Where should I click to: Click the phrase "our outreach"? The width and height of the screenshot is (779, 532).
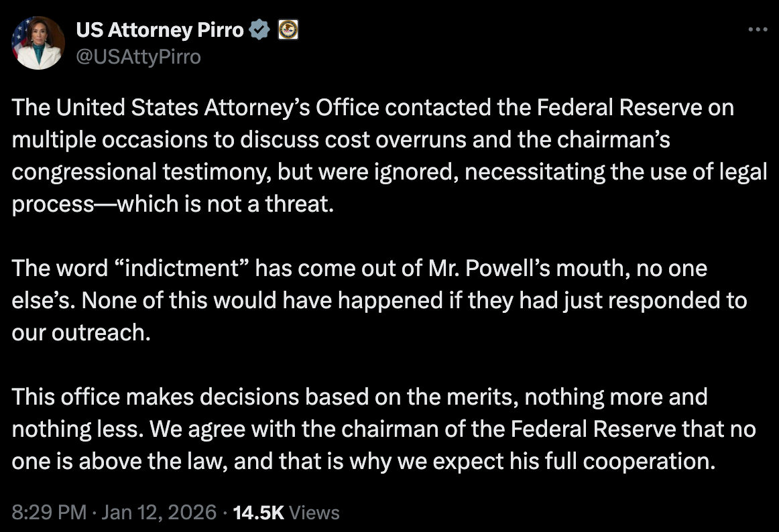(78, 332)
